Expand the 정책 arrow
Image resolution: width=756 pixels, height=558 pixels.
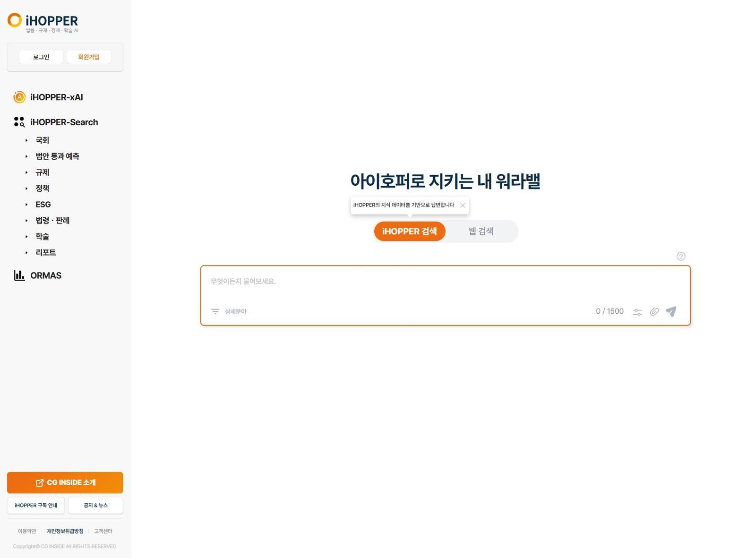(x=26, y=189)
